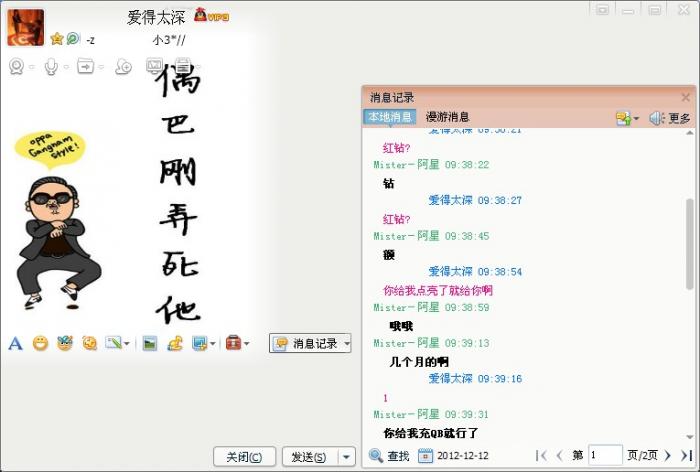This screenshot has width=700, height=472.
Task: Expand the video call dropdown arrow
Action: point(32,67)
